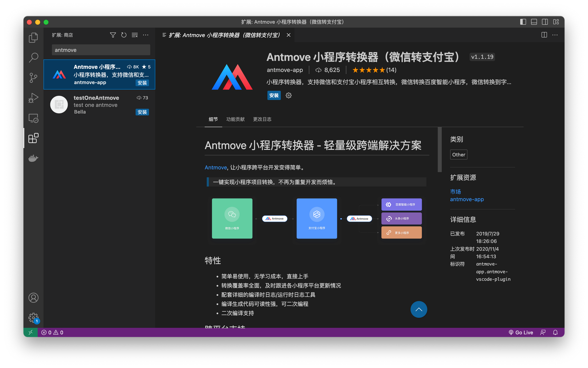
Task: Click the five-star rating (14)
Action: (x=374, y=70)
